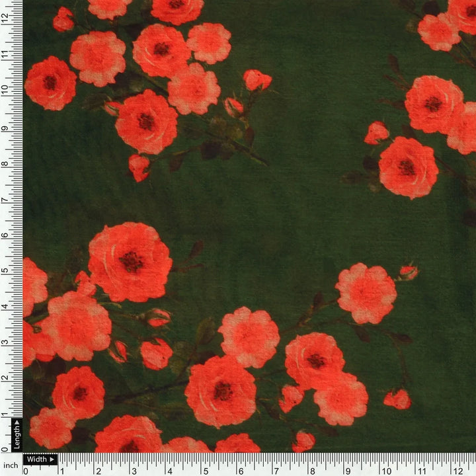Viewport: 476px width, 476px height.
Task: Click the arrow above the Length text
Action: click(16, 422)
